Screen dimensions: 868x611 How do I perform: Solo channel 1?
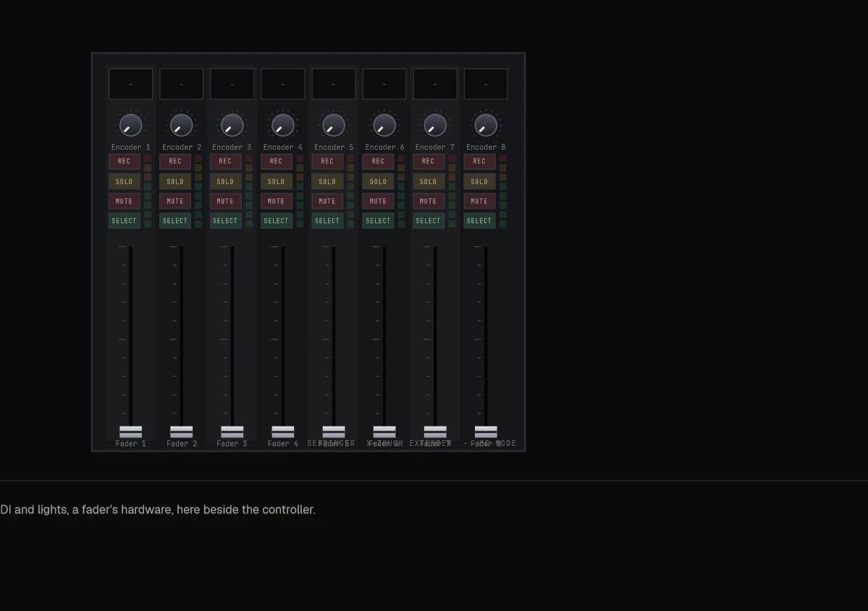coord(124,182)
